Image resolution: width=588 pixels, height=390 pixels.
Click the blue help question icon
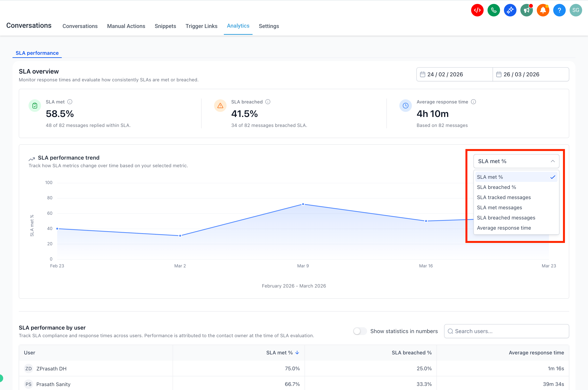(x=559, y=10)
